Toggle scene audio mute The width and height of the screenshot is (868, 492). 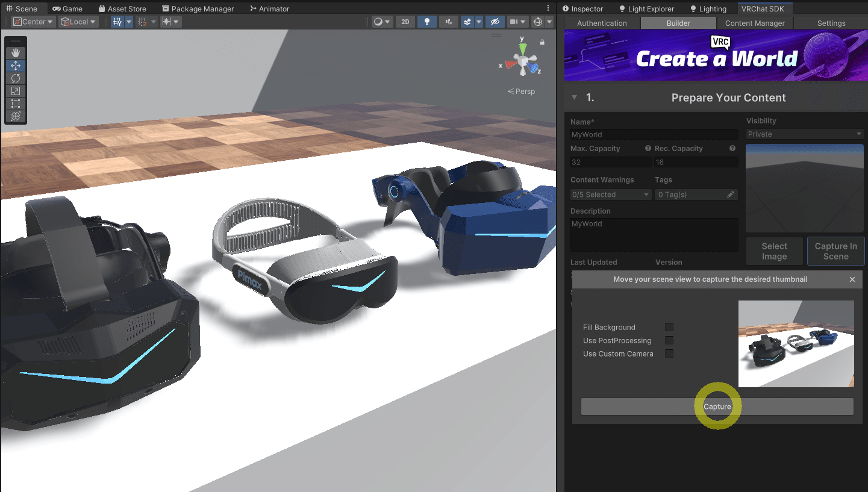(449, 22)
